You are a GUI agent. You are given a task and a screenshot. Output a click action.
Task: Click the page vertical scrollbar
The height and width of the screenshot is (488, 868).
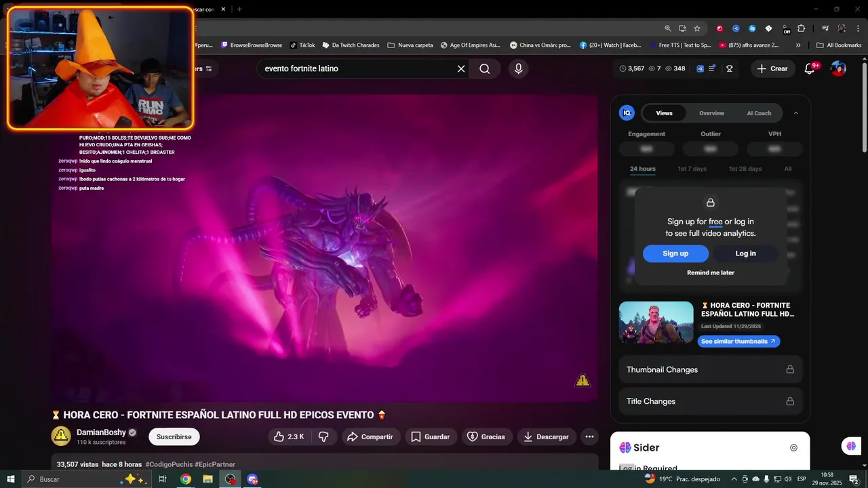tap(864, 108)
